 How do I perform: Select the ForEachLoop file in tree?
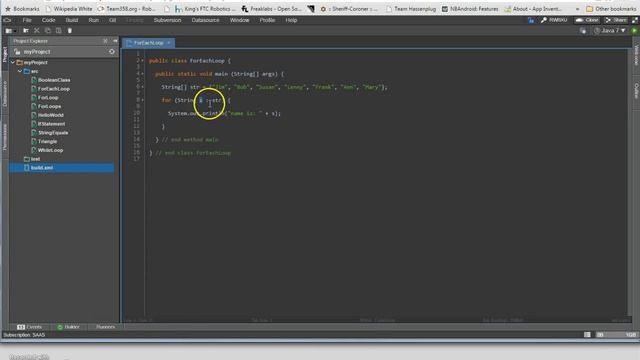pyautogui.click(x=51, y=89)
